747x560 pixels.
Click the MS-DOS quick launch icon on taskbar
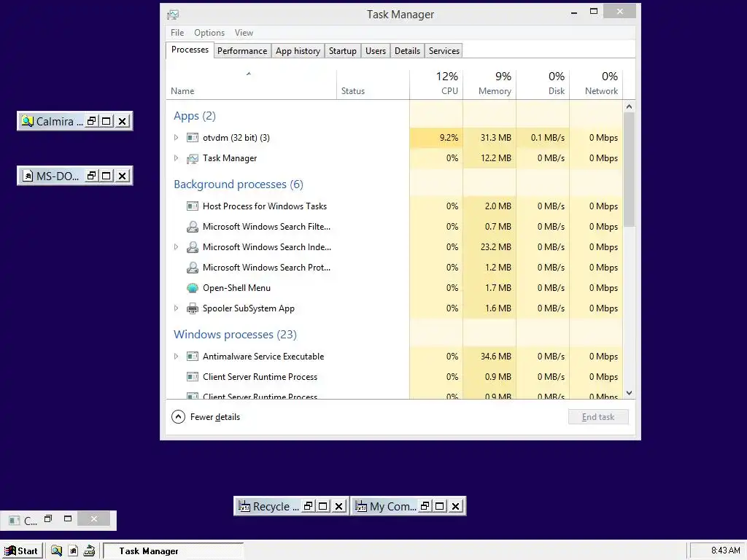(73, 551)
